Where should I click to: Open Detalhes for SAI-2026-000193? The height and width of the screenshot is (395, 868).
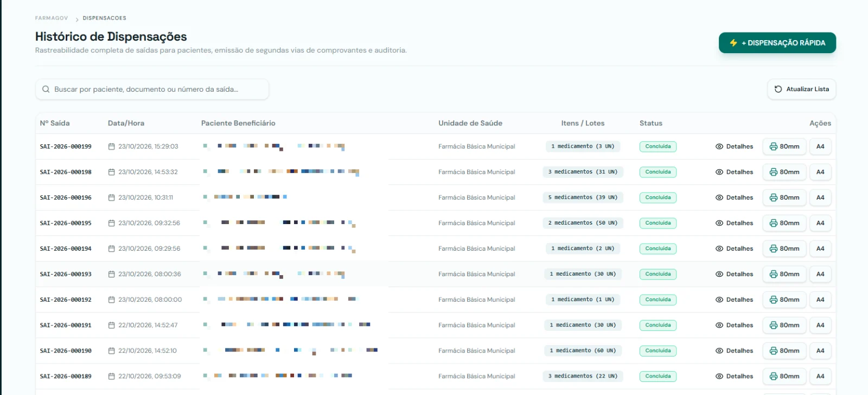click(734, 274)
